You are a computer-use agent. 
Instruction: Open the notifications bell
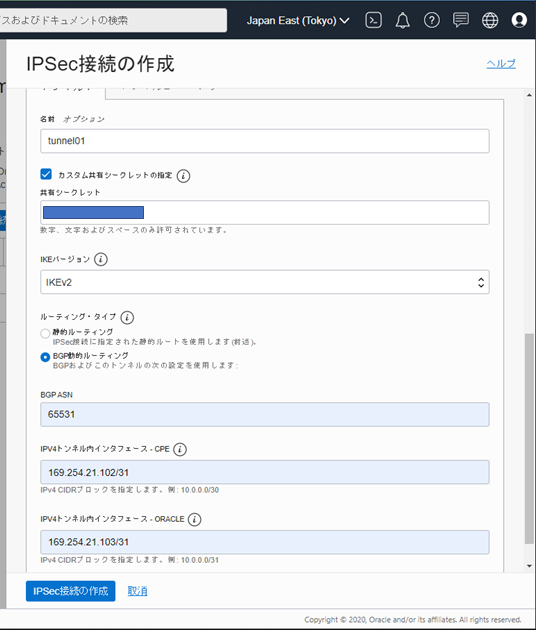402,20
